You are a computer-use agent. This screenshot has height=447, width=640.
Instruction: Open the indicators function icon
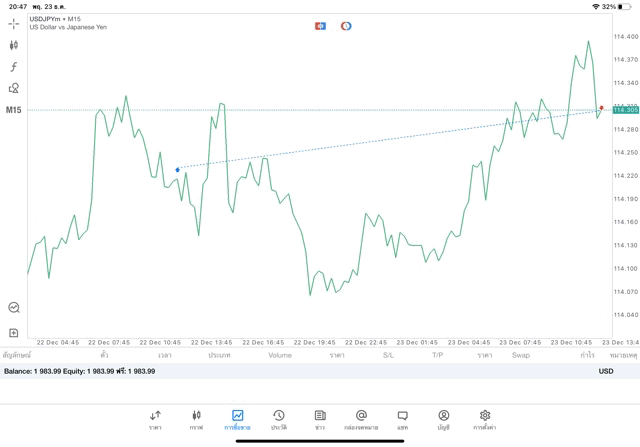point(14,67)
